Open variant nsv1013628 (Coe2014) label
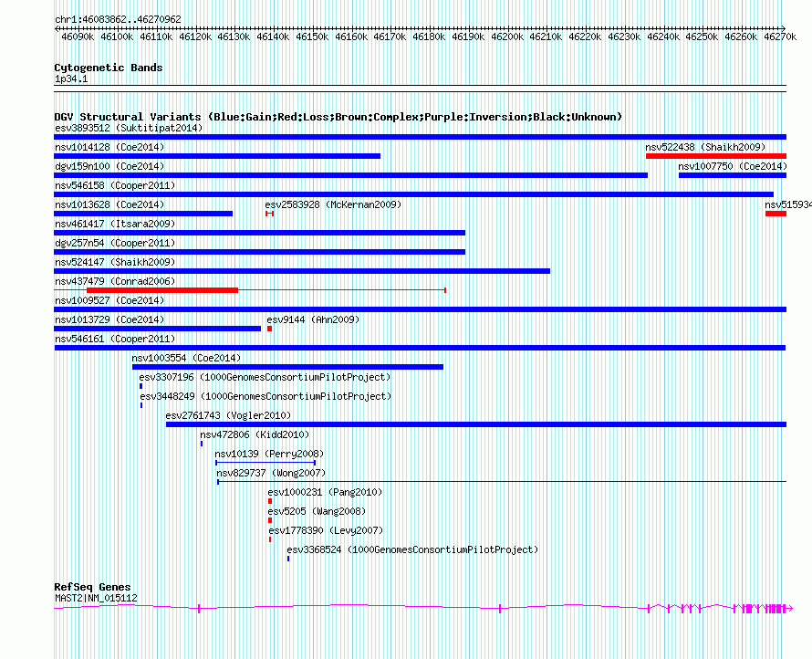 pyautogui.click(x=109, y=204)
